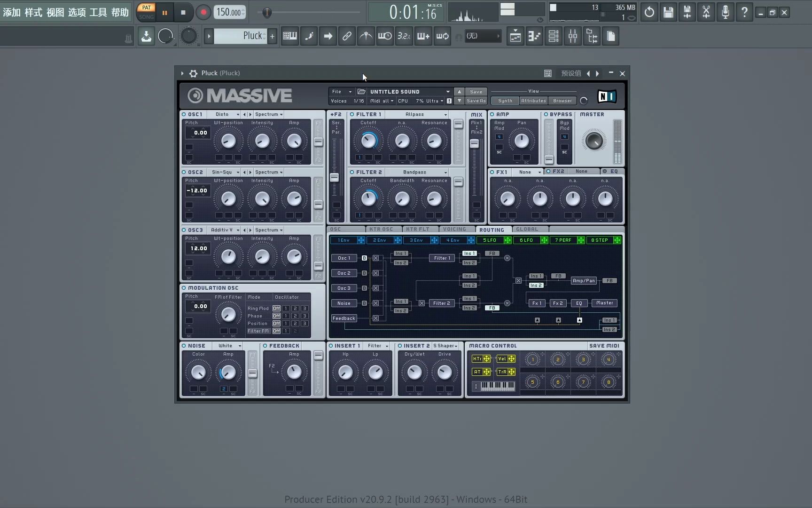
Task: Click the scissors audio editor icon
Action: coord(706,12)
